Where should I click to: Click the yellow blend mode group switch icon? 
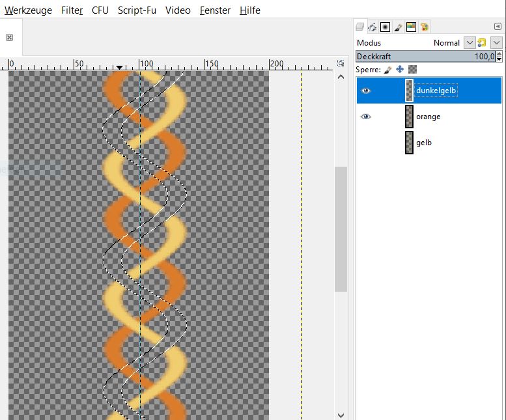click(481, 42)
